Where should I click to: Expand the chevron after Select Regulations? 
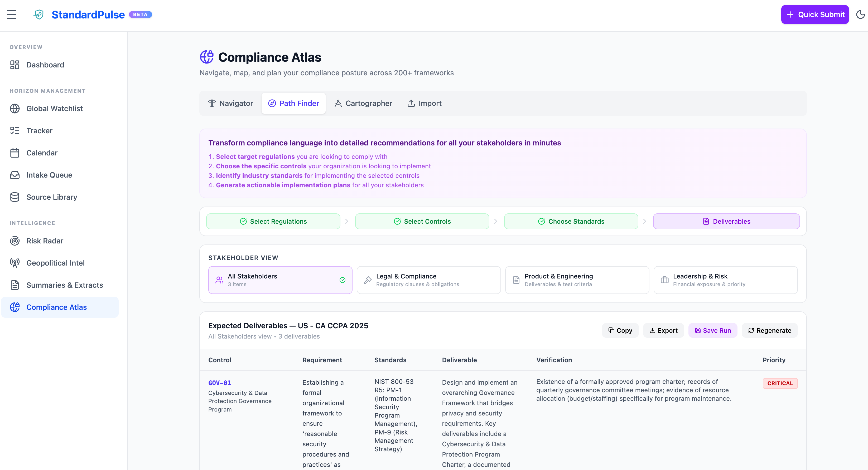point(347,221)
